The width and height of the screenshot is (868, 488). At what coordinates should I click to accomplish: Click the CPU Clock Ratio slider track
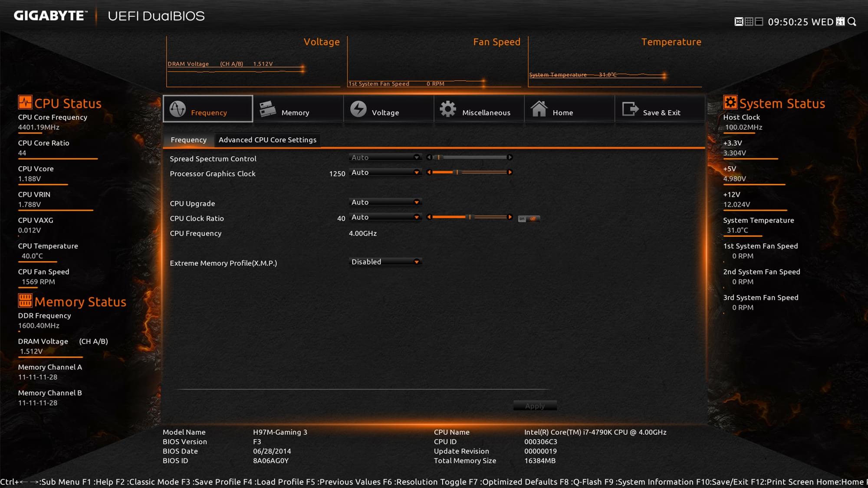coord(470,217)
